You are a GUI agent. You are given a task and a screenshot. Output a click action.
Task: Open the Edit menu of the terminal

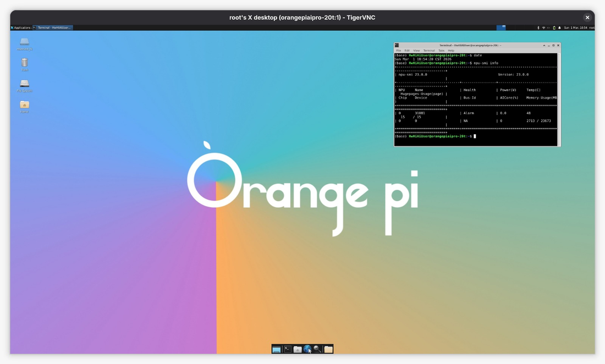click(406, 50)
